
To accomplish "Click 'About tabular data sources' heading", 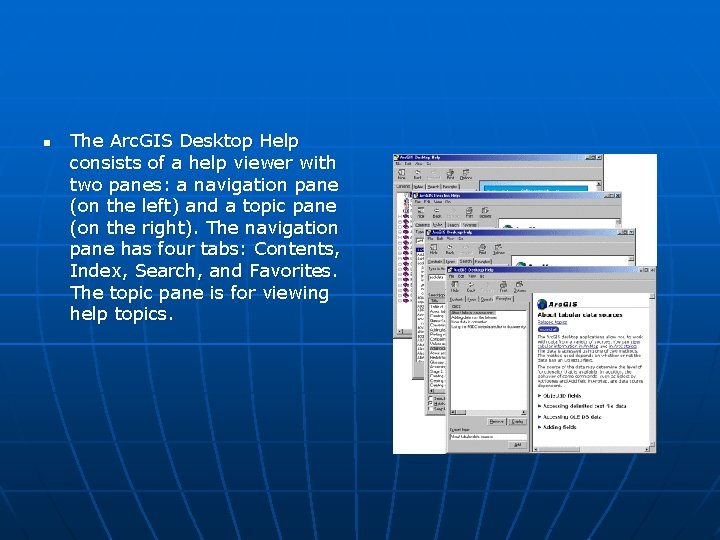I will (580, 315).
